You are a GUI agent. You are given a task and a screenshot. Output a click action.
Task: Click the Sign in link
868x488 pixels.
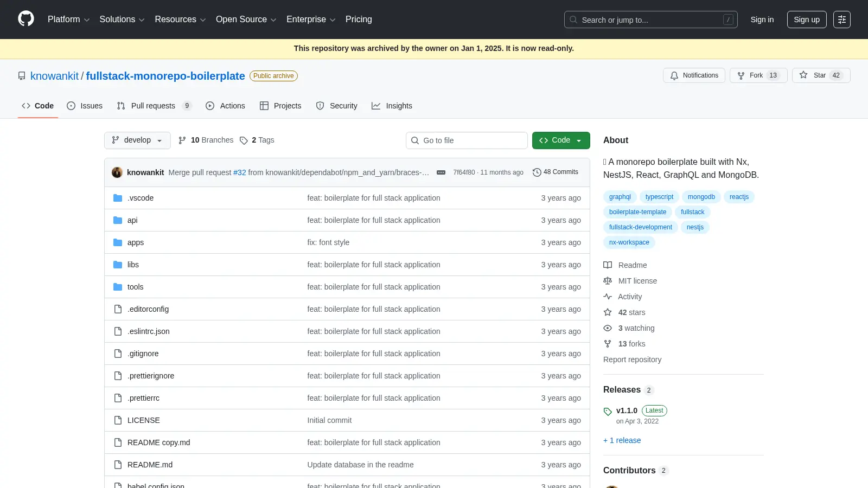point(762,20)
